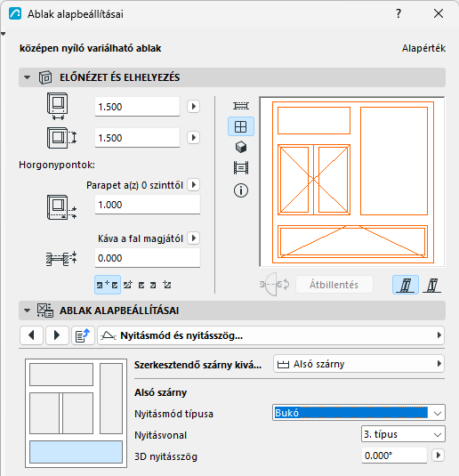Click the Alsó szárny heading
This screenshot has width=459, height=476.
160,392
